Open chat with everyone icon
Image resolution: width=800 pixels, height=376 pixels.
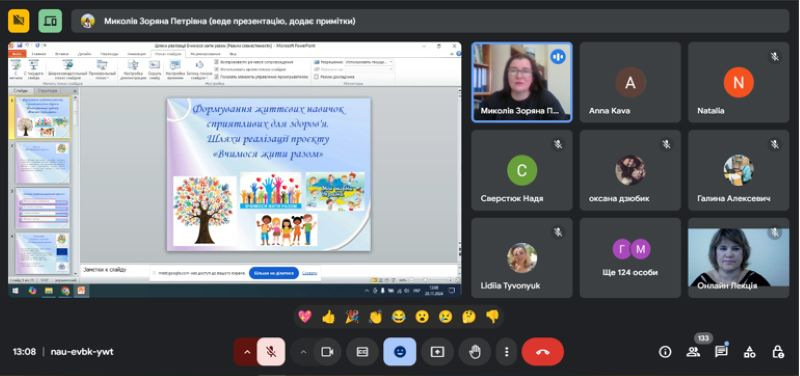721,352
